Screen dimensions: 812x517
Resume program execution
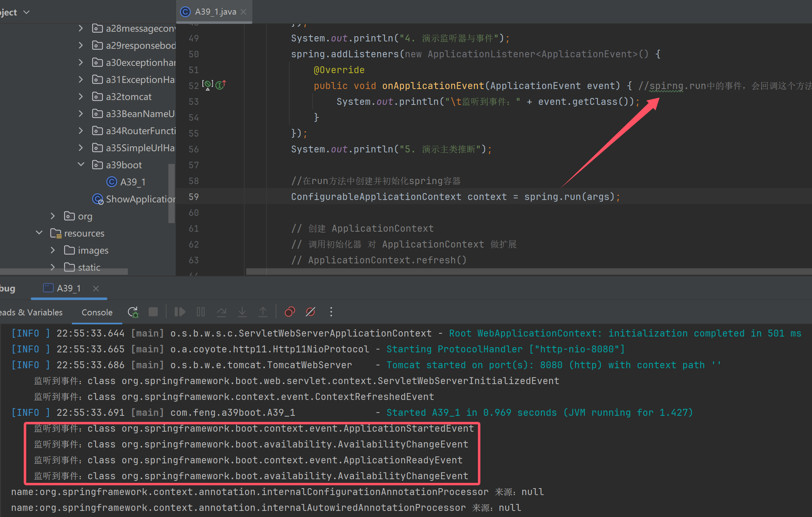click(x=180, y=312)
